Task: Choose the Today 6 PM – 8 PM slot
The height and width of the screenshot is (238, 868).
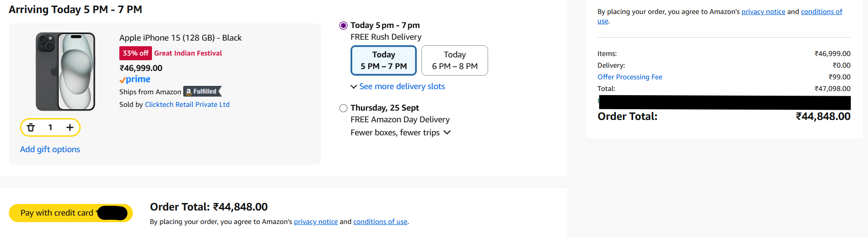Action: coord(455,61)
